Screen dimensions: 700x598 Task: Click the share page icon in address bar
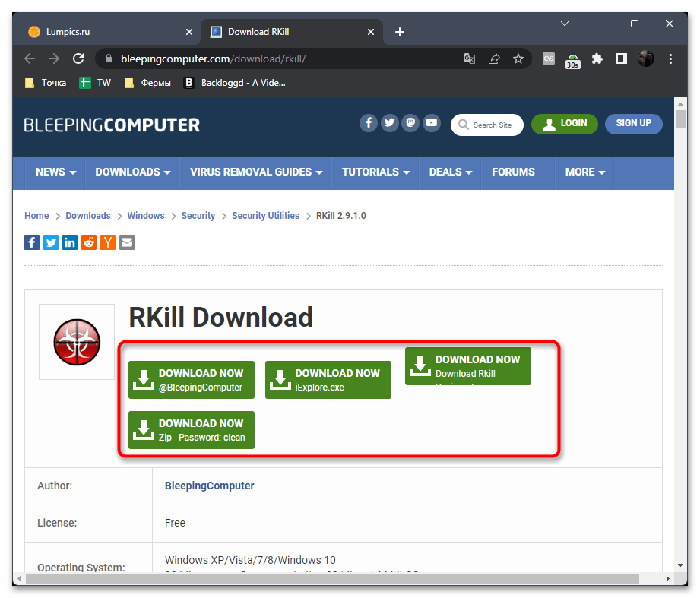pyautogui.click(x=494, y=59)
